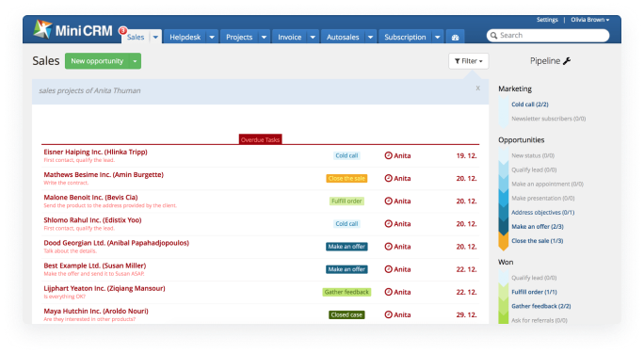The width and height of the screenshot is (644, 354).
Task: Select Close the sale (1/3) pipeline stage
Action: click(538, 241)
